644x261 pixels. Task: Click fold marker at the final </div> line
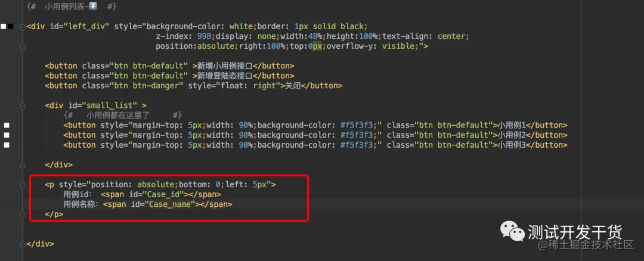(23, 244)
